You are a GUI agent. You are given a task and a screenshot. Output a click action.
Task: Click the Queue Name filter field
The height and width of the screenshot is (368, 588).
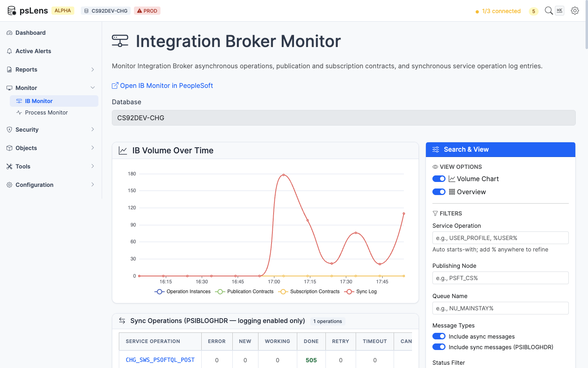click(501, 308)
